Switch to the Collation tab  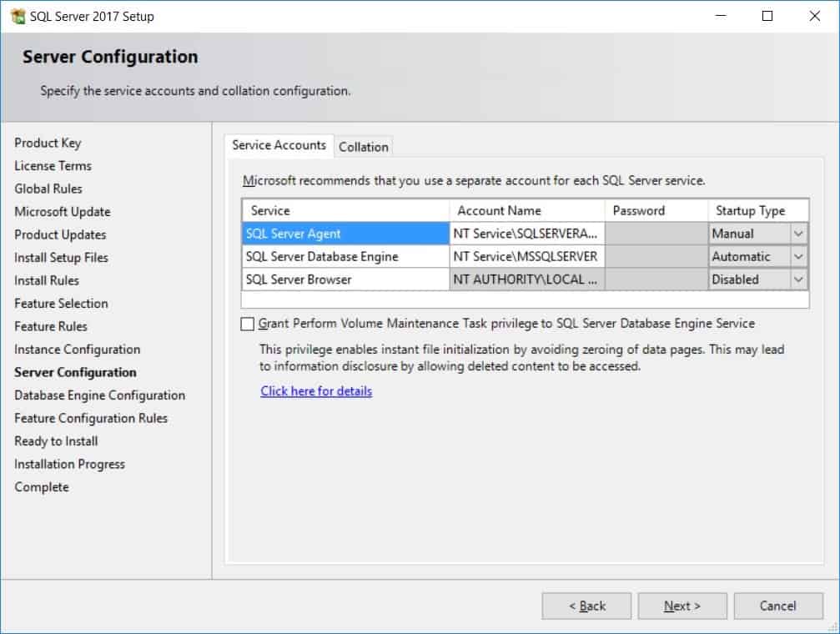tap(363, 147)
